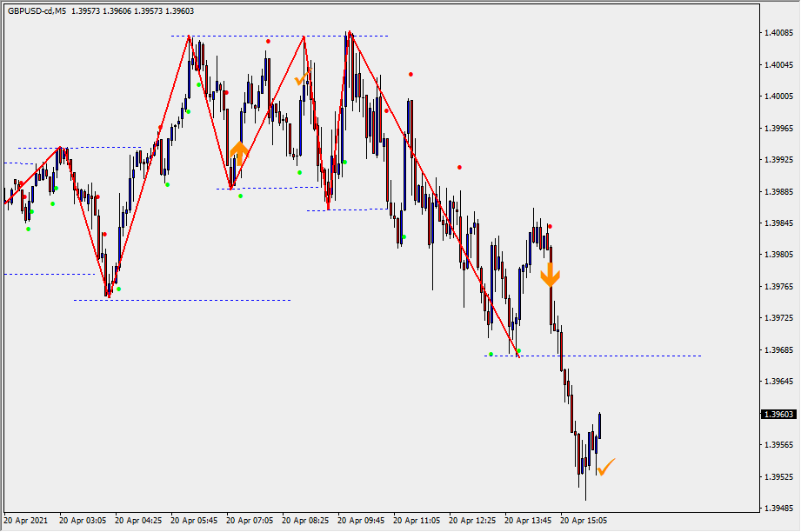
Task: Select the small orange checkmark near the top peaks
Action: click(x=299, y=80)
